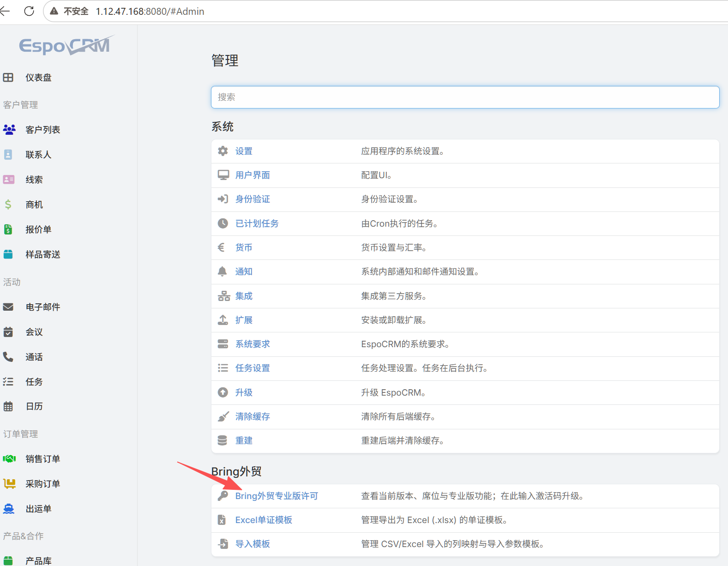Click the bell icon beside 通知
Screen dimensions: 728x566
tap(223, 271)
